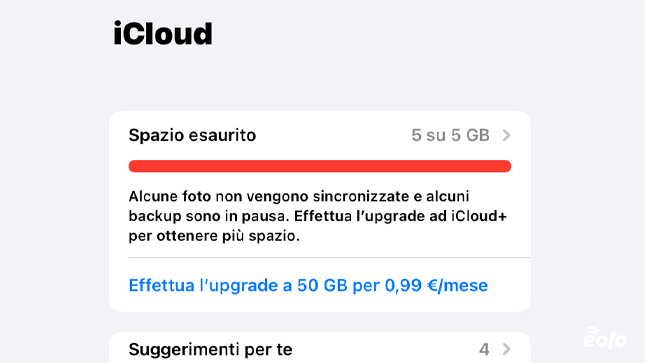Open the Suggerimenti per te row
This screenshot has width=645, height=363.
(x=320, y=349)
